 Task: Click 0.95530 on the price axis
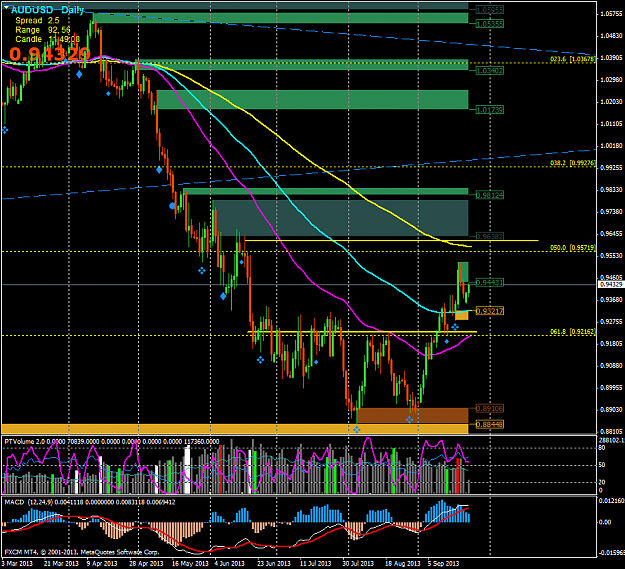point(611,255)
